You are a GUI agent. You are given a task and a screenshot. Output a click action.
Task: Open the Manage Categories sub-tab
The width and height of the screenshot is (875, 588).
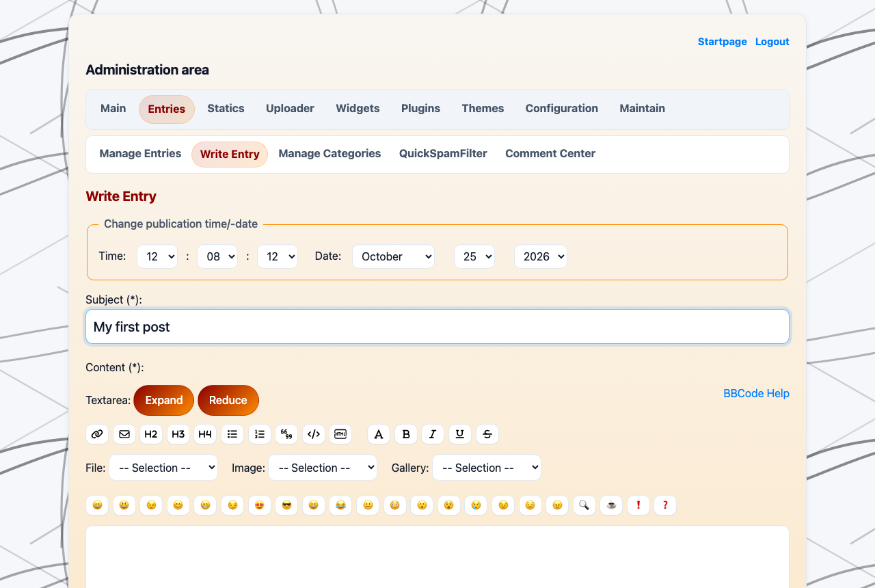pos(329,154)
